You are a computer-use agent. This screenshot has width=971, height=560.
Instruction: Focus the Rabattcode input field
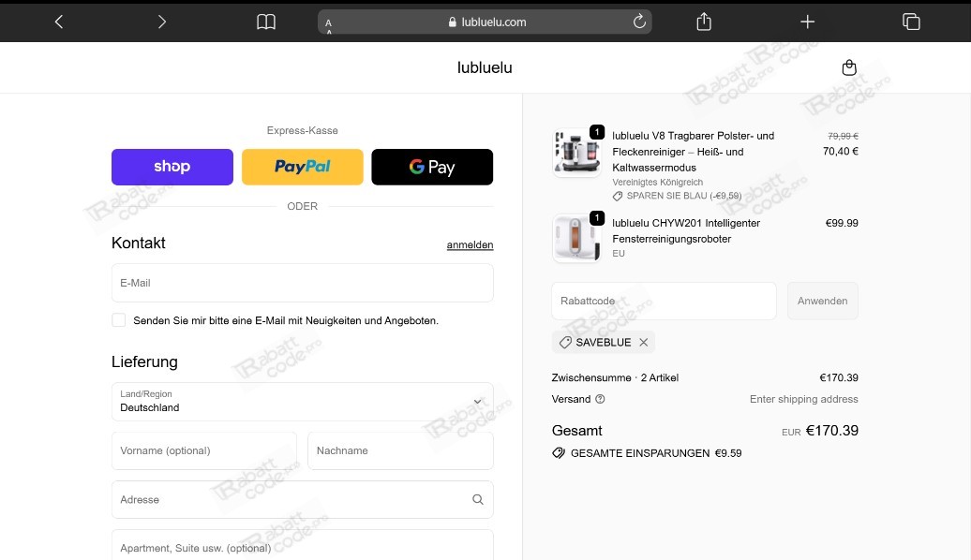click(x=664, y=302)
